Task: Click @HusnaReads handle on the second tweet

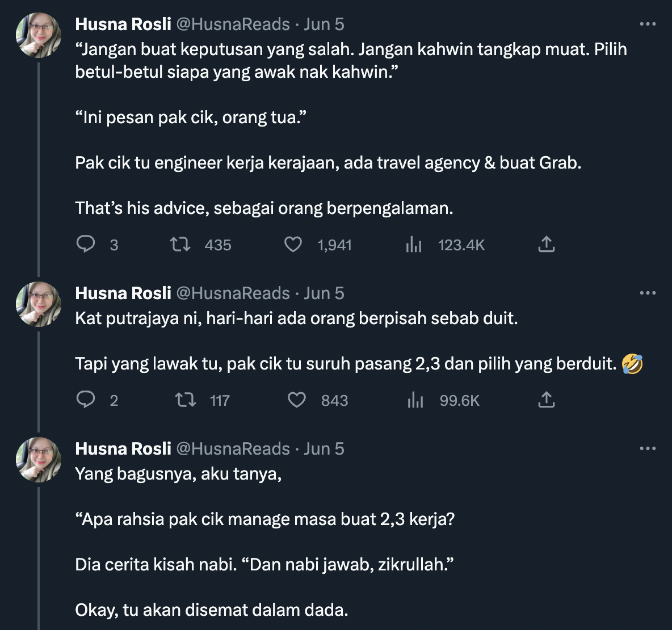Action: pyautogui.click(x=233, y=293)
